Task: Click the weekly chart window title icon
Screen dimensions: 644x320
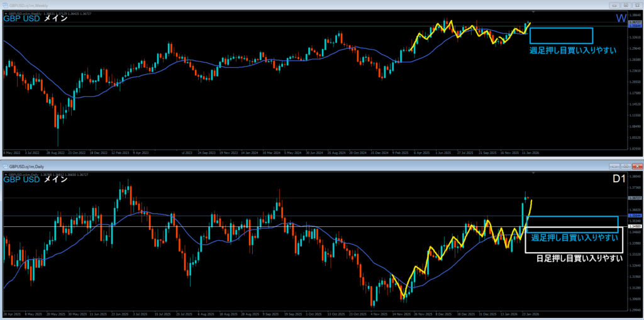Action: pyautogui.click(x=4, y=5)
